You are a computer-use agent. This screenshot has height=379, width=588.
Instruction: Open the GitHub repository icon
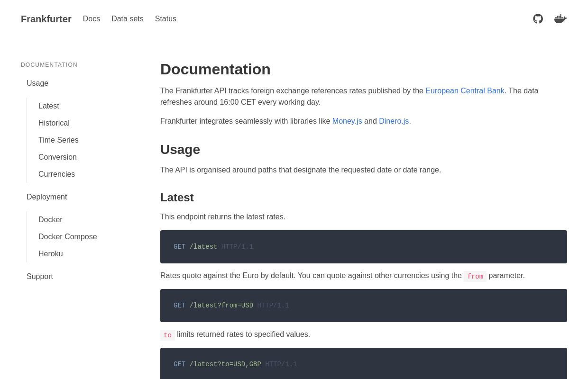coord(538,19)
